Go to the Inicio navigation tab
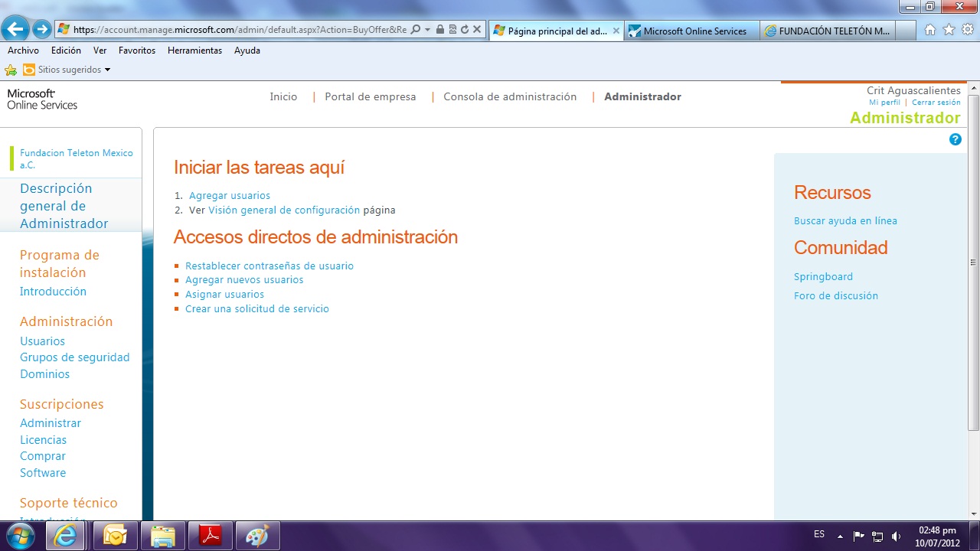The width and height of the screenshot is (980, 551). [283, 96]
